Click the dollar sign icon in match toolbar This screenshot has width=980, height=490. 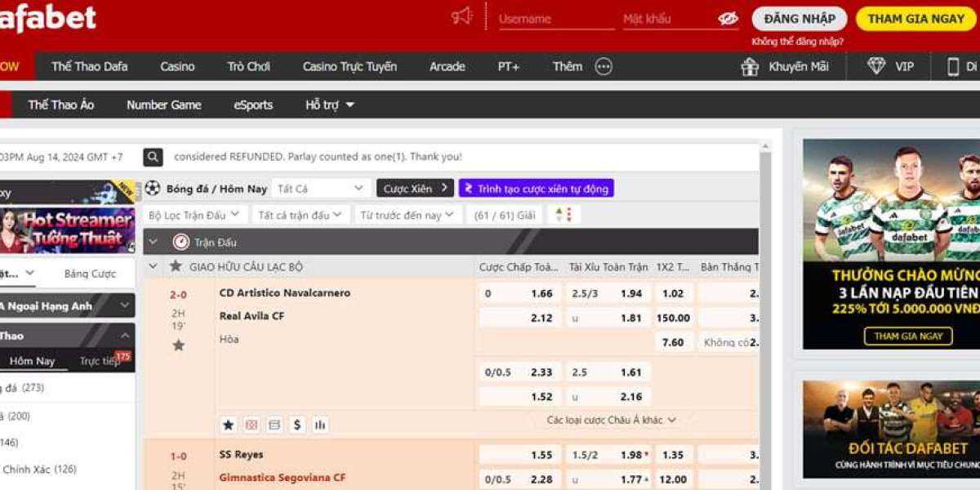(x=297, y=425)
